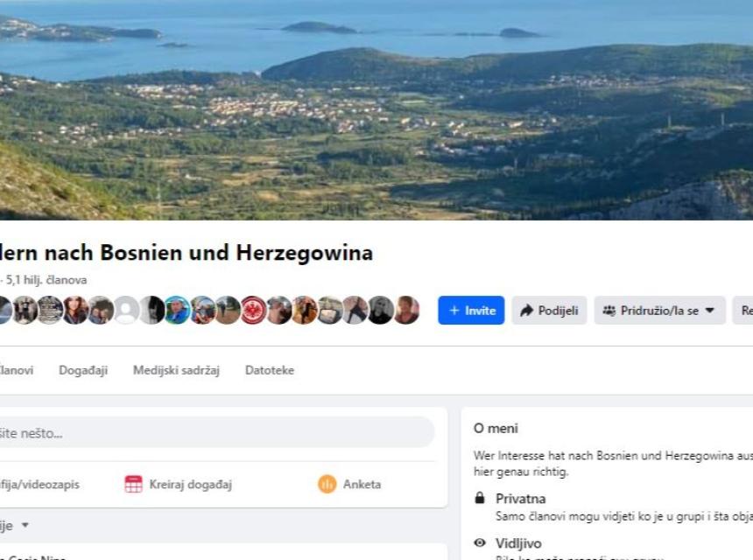Click the orange Anketa poll icon
Image resolution: width=753 pixels, height=560 pixels.
327,484
